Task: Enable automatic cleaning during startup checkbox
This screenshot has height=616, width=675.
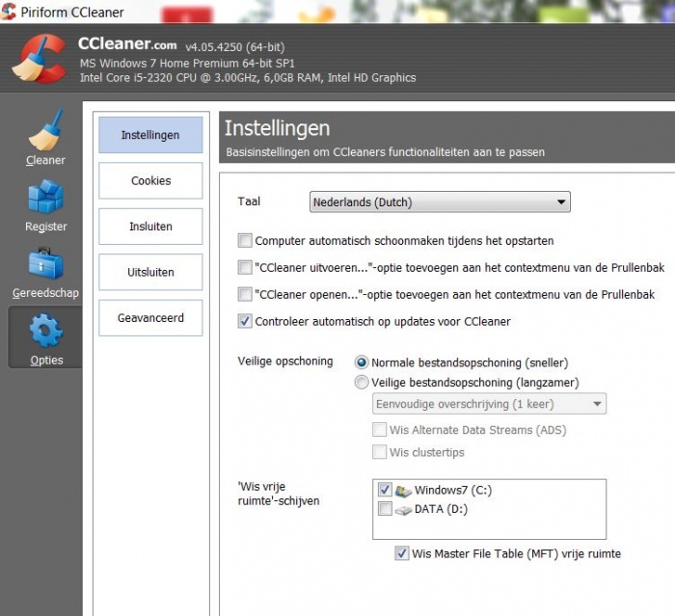Action: [x=245, y=240]
